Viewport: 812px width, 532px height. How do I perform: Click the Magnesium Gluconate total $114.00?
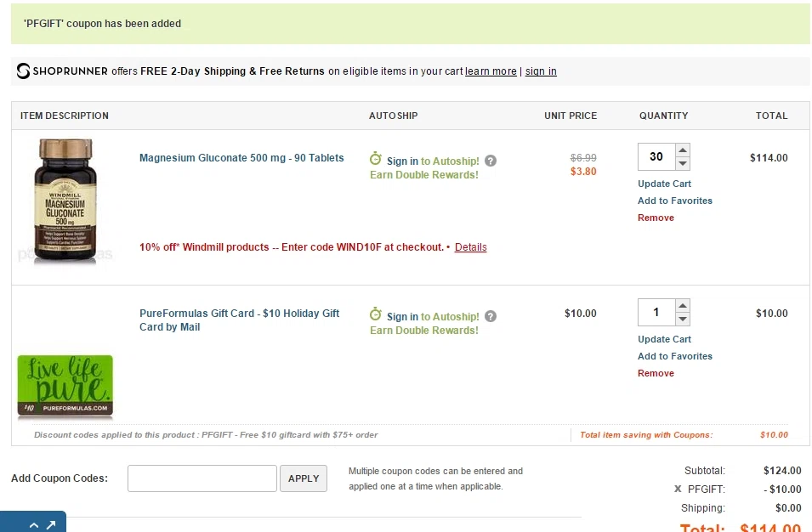coord(769,158)
